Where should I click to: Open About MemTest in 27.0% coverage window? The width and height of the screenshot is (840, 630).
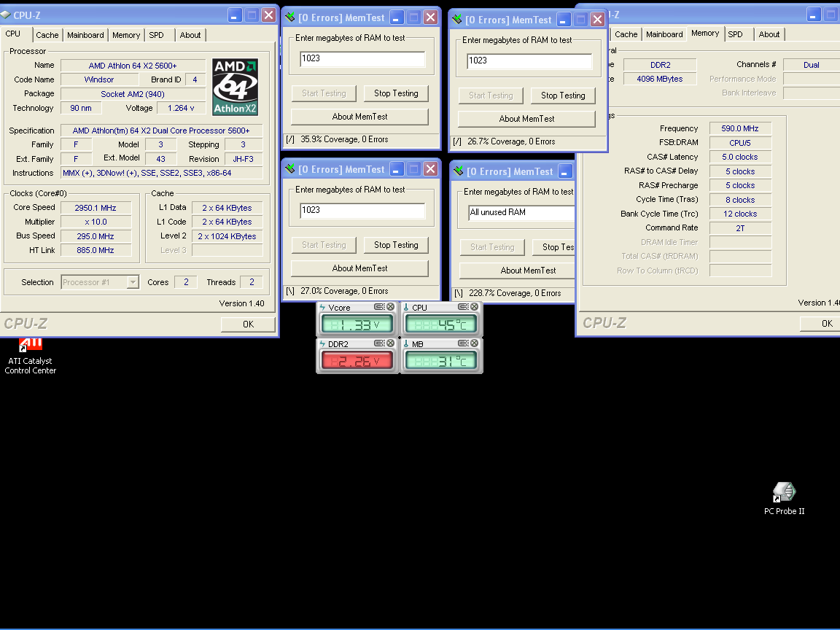(359, 268)
